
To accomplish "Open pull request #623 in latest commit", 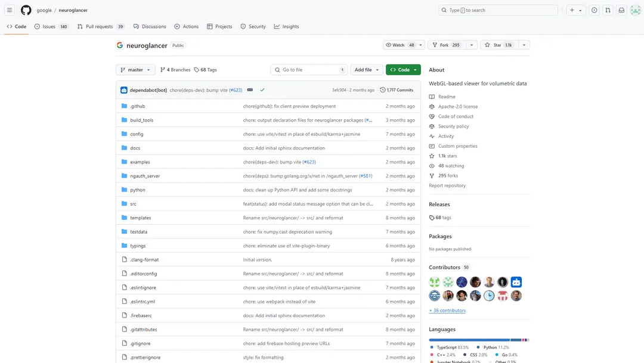I will [x=236, y=90].
